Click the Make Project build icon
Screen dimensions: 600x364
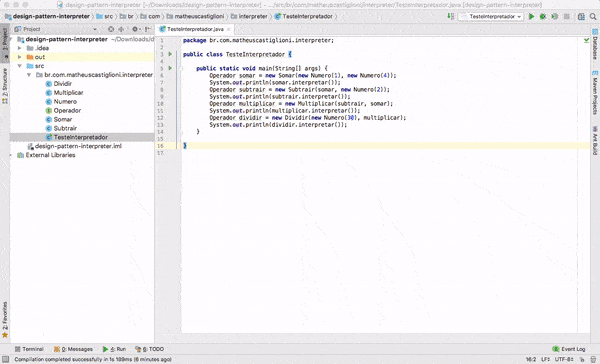[x=450, y=16]
